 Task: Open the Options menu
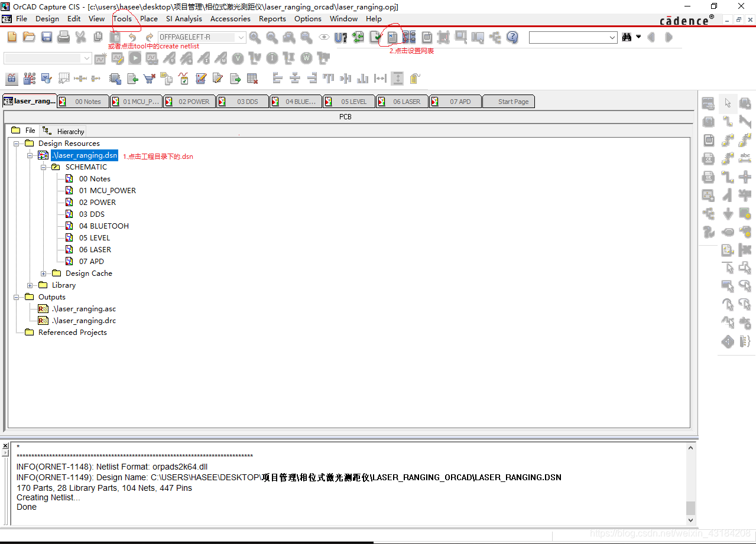(308, 18)
